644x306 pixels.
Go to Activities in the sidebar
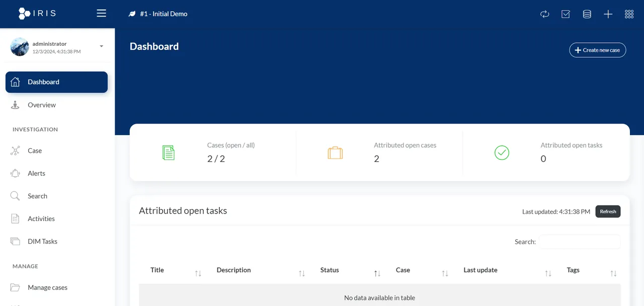coord(41,219)
